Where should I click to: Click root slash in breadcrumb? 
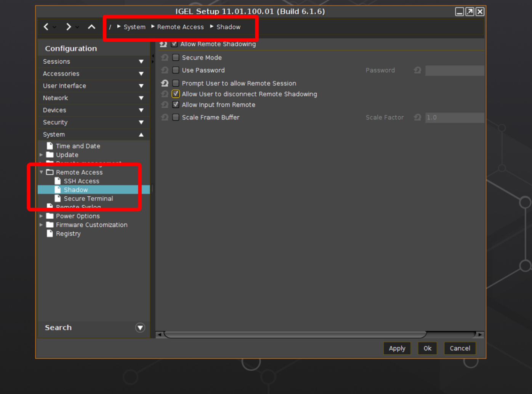(x=110, y=27)
